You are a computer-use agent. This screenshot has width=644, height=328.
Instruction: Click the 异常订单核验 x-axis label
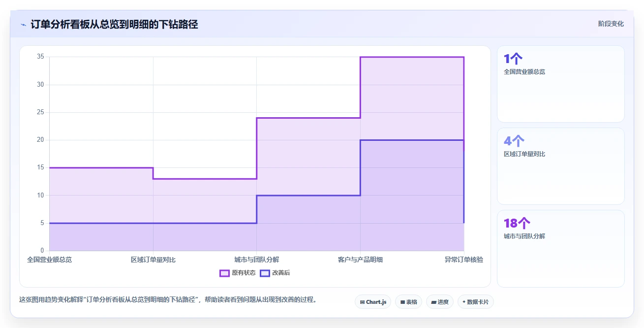click(464, 260)
